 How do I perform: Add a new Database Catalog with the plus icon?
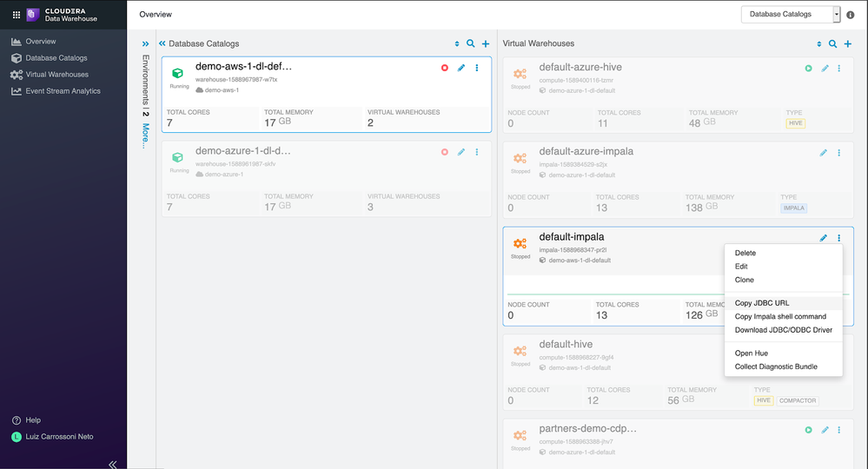(486, 43)
